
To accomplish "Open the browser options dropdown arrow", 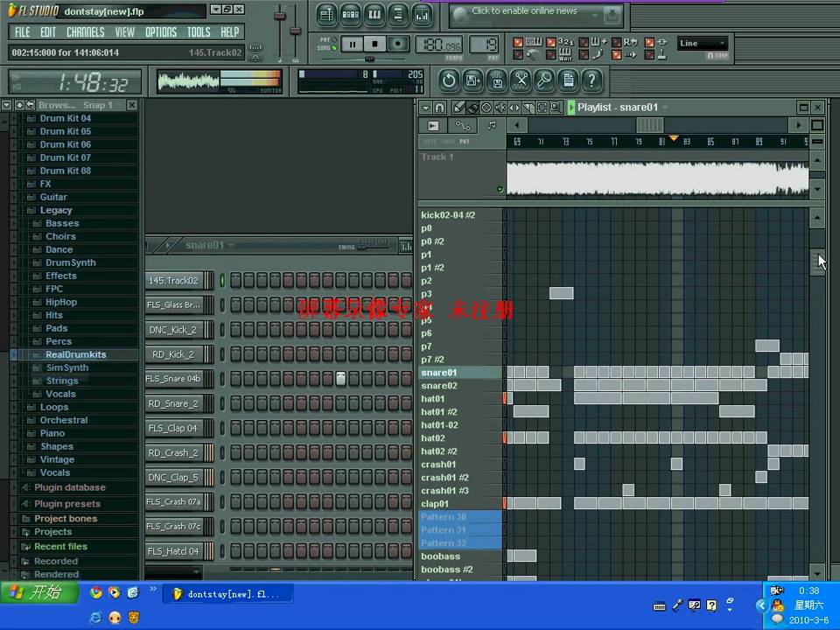I will (6, 105).
